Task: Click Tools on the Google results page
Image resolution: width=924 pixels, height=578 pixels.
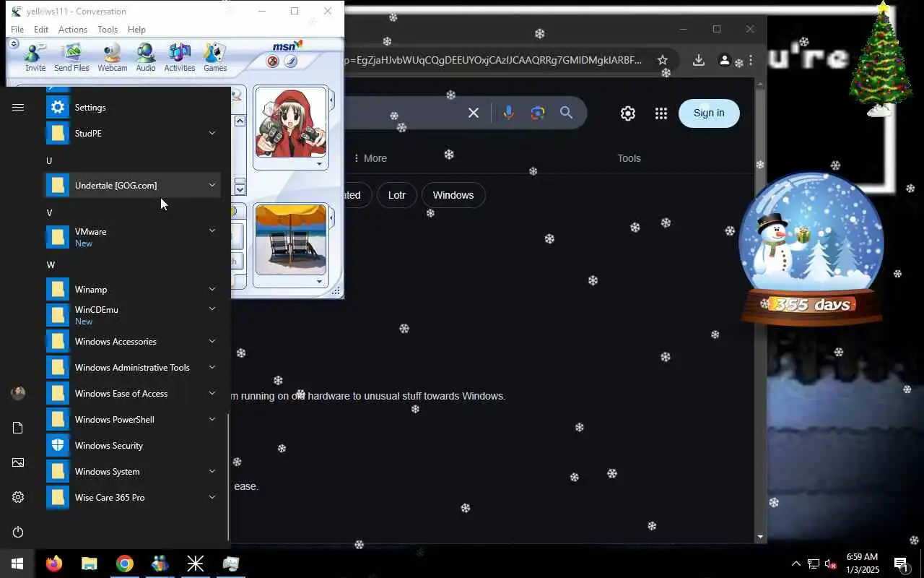Action: (x=629, y=158)
